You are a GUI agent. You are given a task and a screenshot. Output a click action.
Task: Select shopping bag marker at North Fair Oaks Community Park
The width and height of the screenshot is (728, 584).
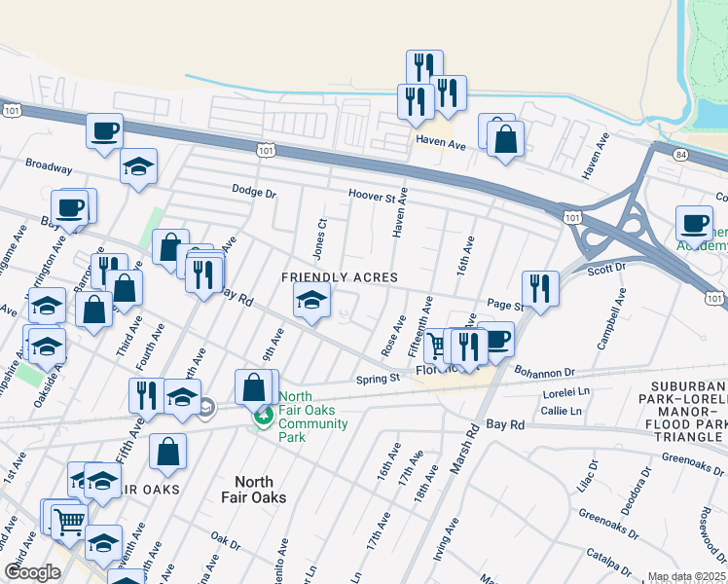(253, 387)
